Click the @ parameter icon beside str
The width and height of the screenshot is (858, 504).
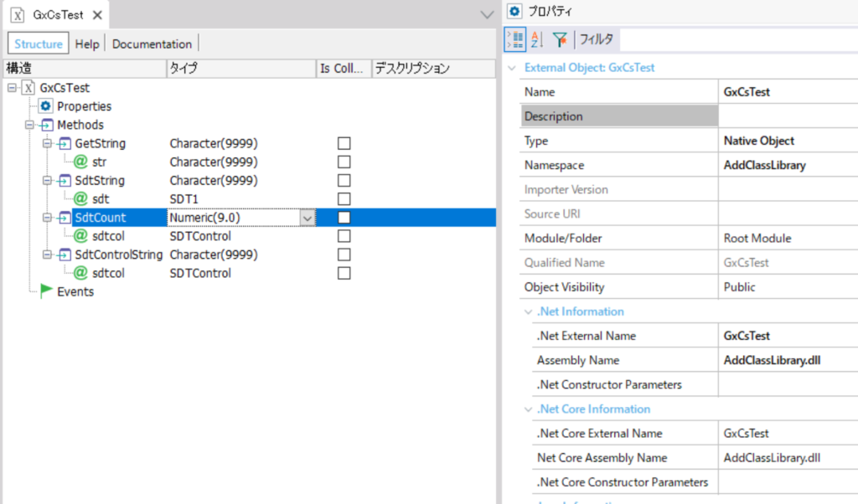80,162
